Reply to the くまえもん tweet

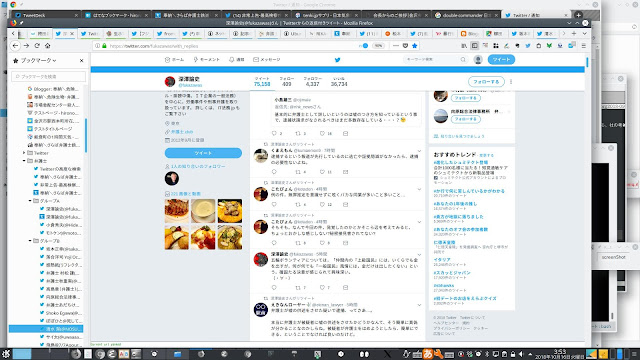pyautogui.click(x=274, y=172)
